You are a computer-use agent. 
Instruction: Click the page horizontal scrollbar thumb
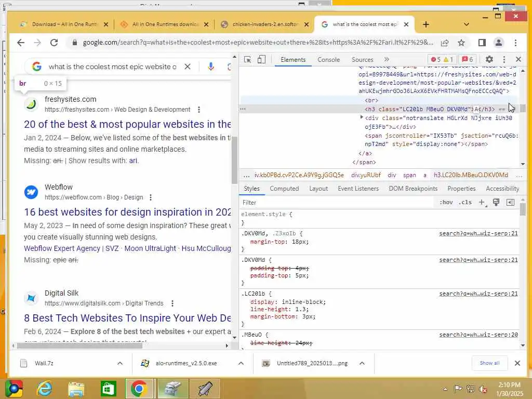click(79, 345)
